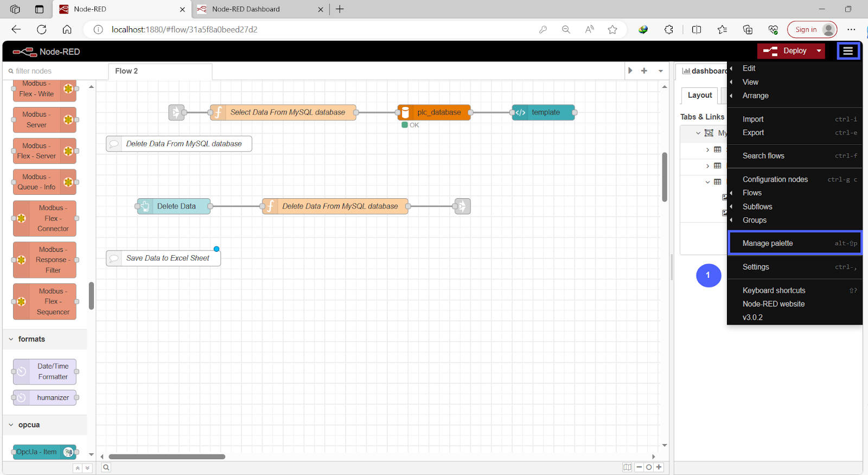The image size is (868, 475).
Task: Focus the filter nodes search field
Action: pos(56,71)
